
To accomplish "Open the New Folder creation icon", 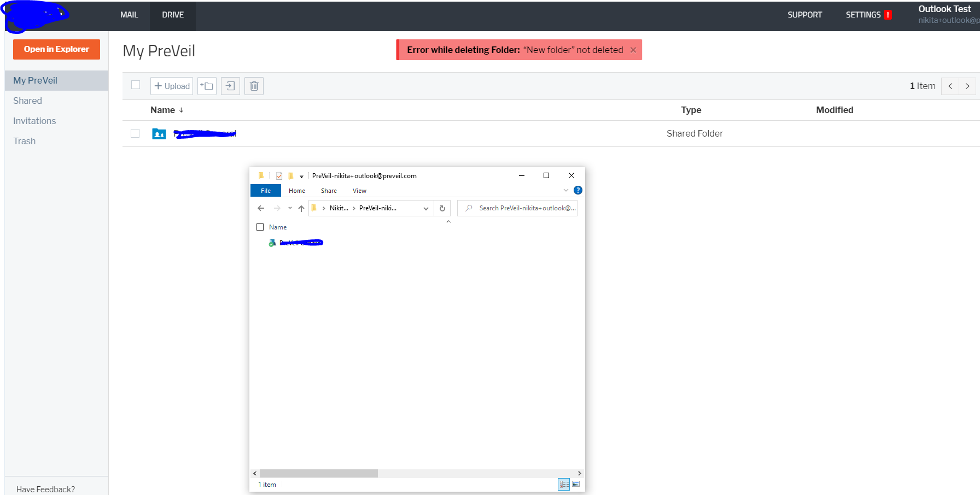I will 207,86.
